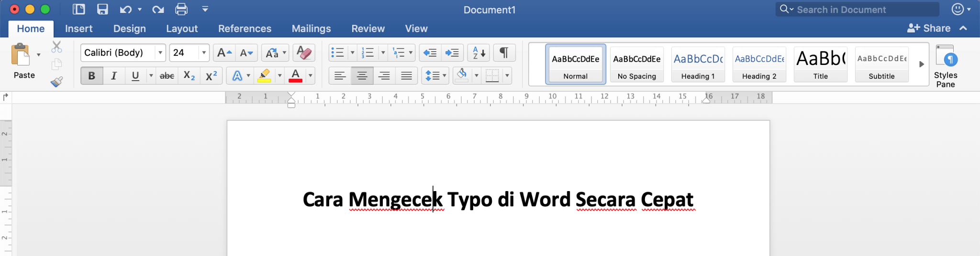Screen dimensions: 980x256
Task: Open the Calibri (Body) font dropdown
Action: tap(160, 53)
